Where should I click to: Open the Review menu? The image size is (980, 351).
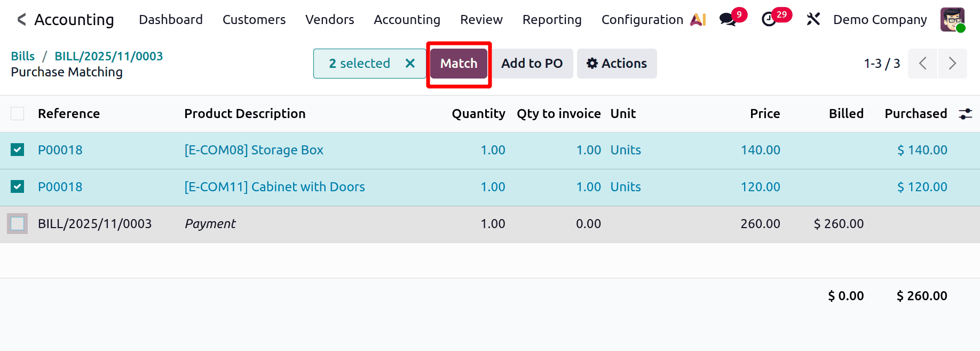pos(481,20)
